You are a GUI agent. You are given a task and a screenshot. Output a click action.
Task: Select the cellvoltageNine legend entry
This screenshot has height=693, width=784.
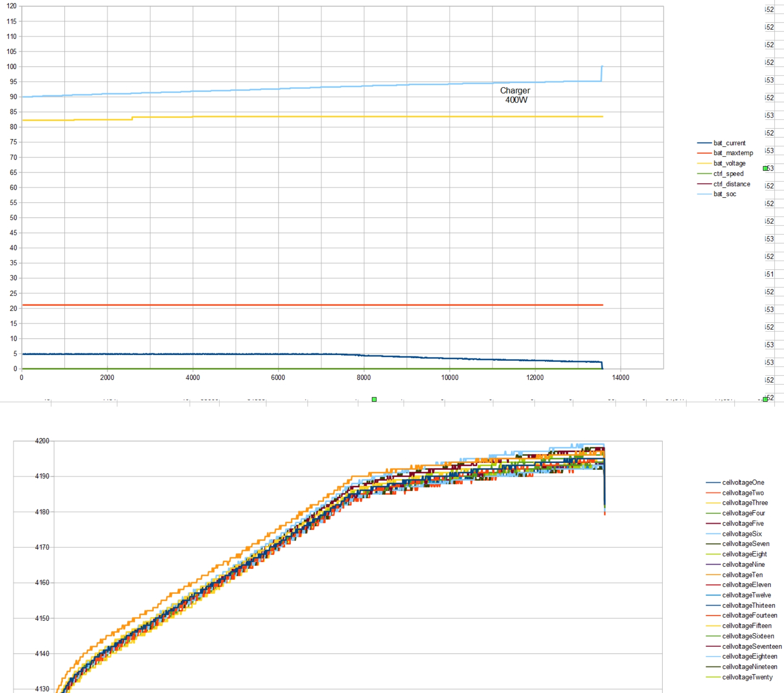[743, 564]
